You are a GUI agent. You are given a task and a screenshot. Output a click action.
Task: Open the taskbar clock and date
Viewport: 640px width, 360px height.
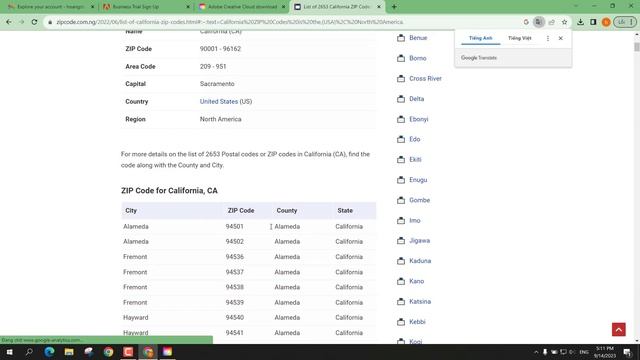pos(604,352)
